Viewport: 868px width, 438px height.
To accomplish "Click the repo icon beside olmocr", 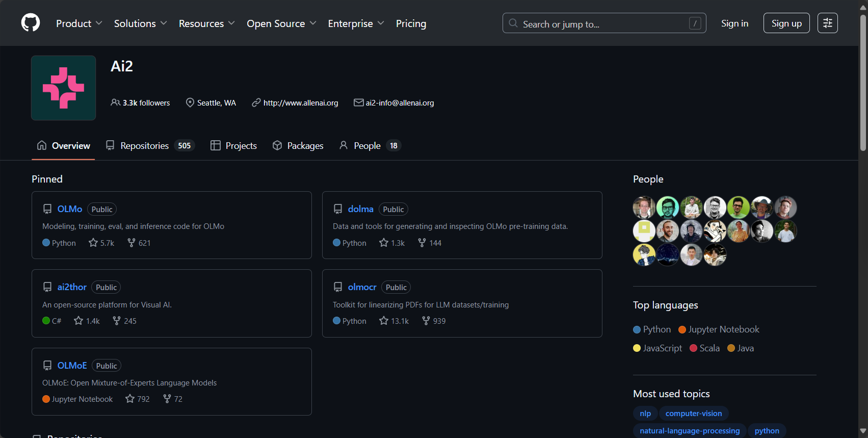I will [338, 287].
